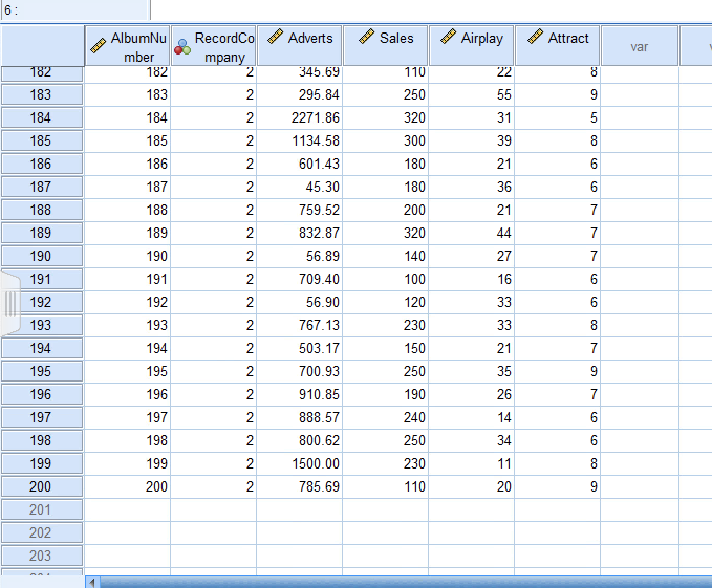Viewport: 712px width, 588px height.
Task: Click Adverts cell 56.89
Action: pyautogui.click(x=299, y=256)
